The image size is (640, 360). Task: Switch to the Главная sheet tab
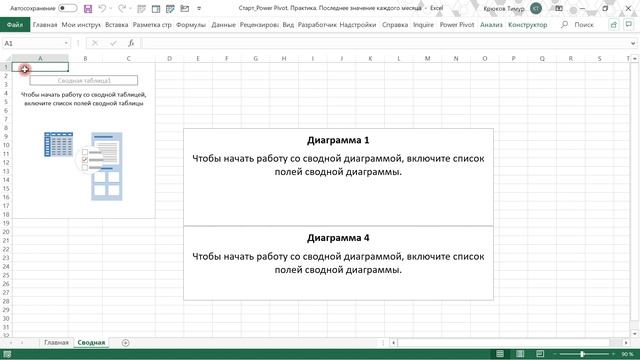[x=56, y=342]
